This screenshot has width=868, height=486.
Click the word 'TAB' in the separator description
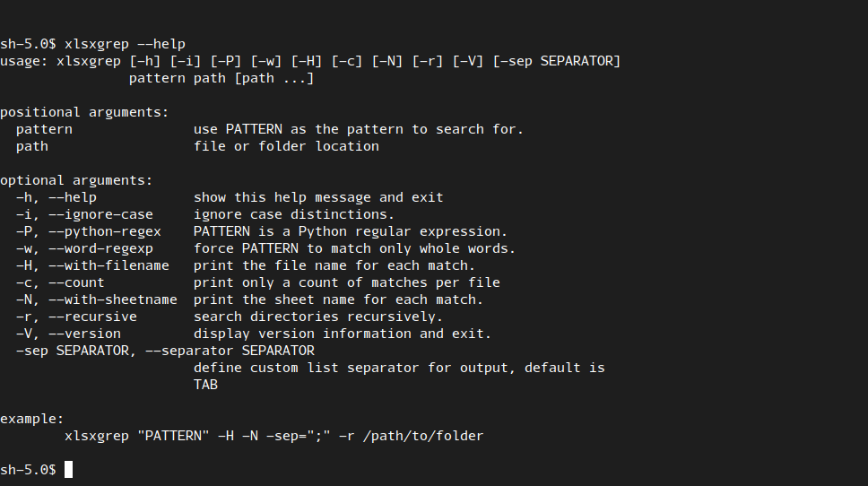(205, 385)
